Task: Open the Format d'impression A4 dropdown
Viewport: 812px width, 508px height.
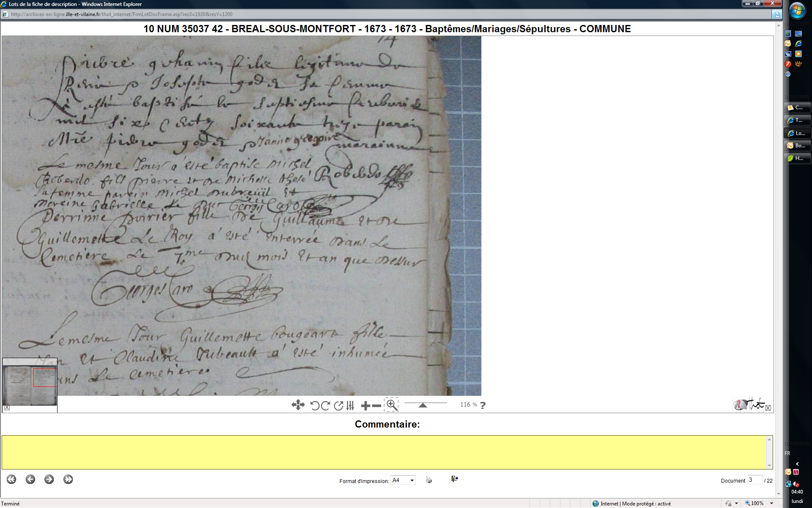Action: point(403,480)
